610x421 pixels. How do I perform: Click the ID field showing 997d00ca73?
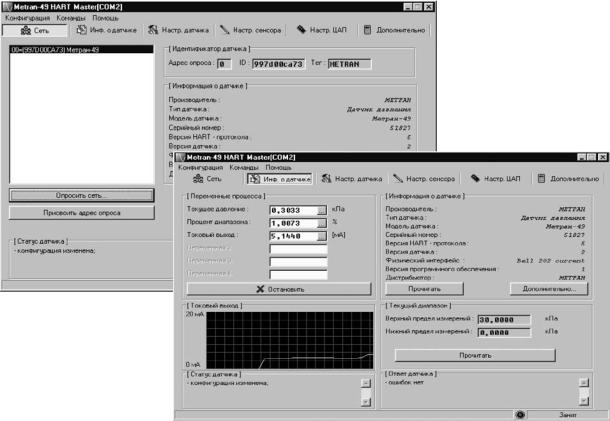(x=278, y=64)
